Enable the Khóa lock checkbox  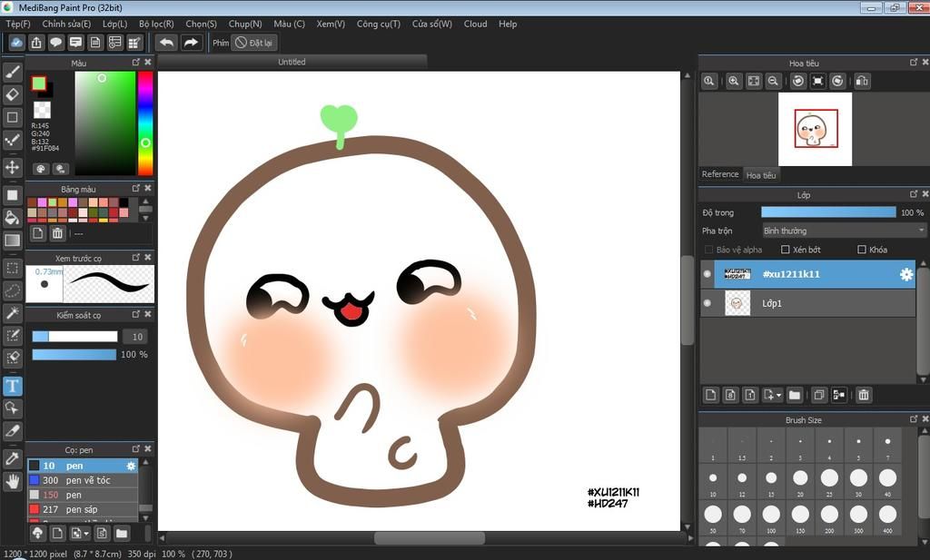[x=862, y=250]
